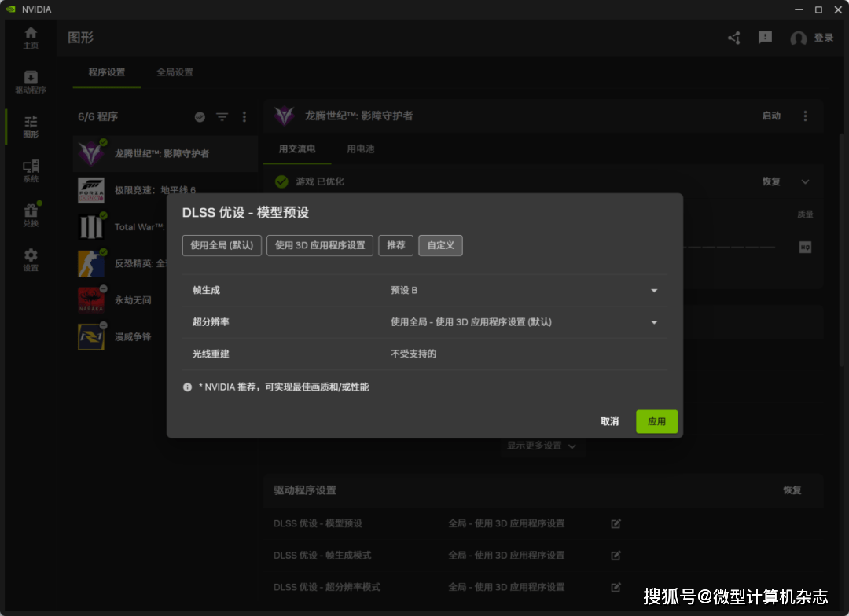
Task: Click the 漫威争锋 game icon
Action: pos(91,337)
